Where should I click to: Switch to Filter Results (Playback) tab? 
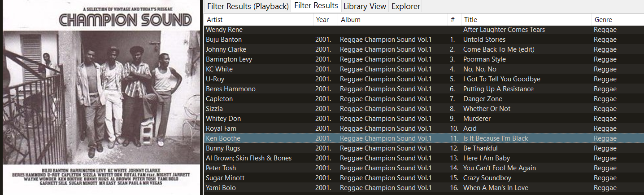[248, 6]
